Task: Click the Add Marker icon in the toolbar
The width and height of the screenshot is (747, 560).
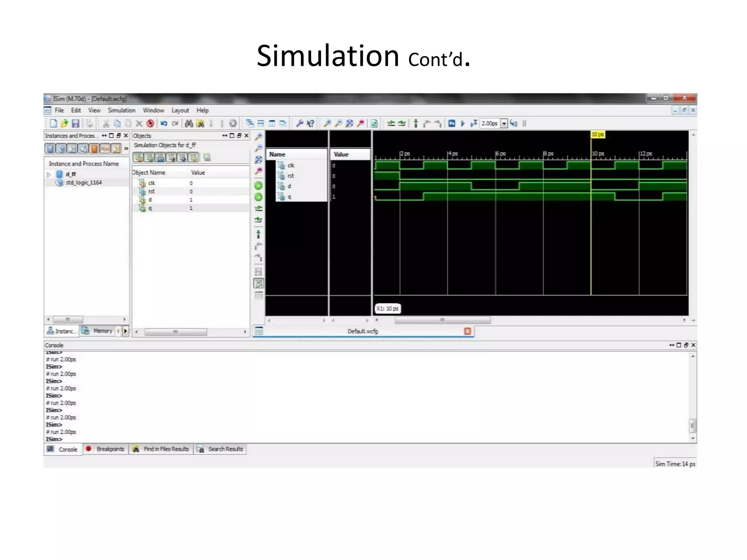Action: (x=415, y=124)
